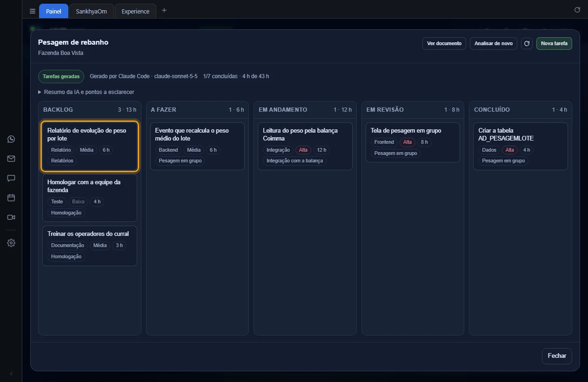Click the Integração com a balança tag
The height and width of the screenshot is (382, 588).
[295, 161]
